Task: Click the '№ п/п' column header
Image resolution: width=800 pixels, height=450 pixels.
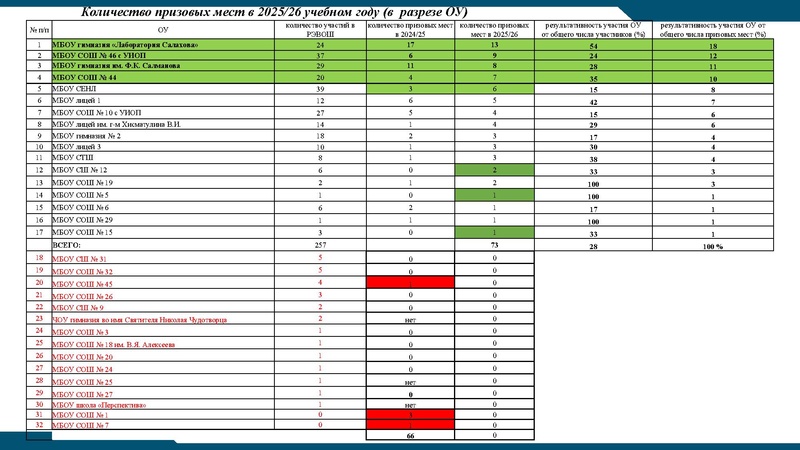Action: coord(36,29)
